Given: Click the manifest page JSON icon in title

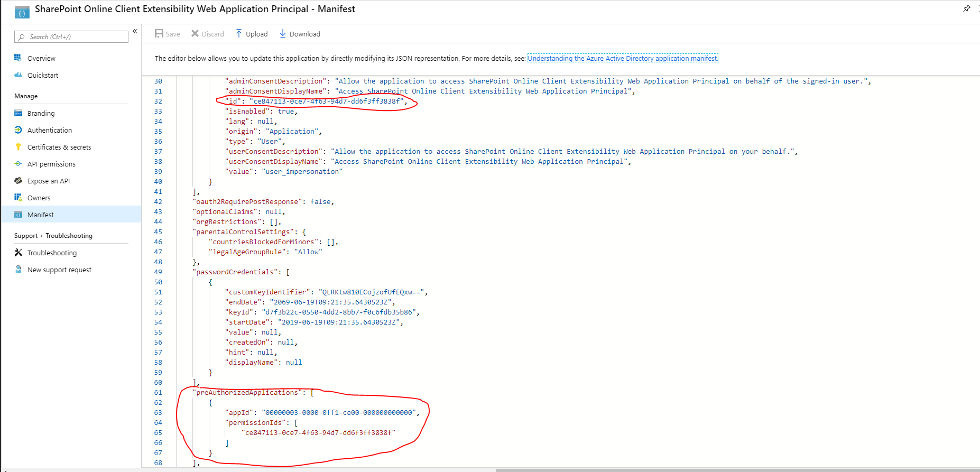Looking at the screenshot, I should click(x=22, y=12).
